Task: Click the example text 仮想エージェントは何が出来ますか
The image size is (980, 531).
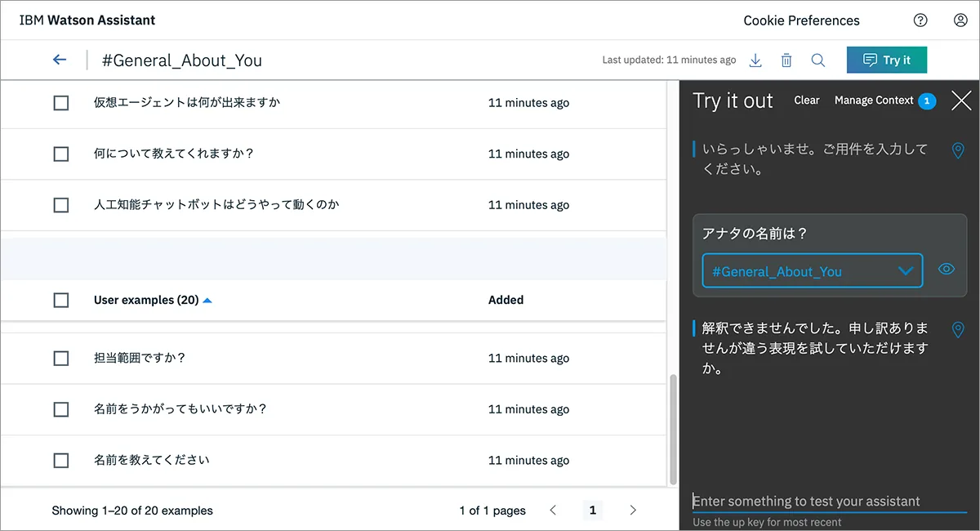Action: pos(187,103)
